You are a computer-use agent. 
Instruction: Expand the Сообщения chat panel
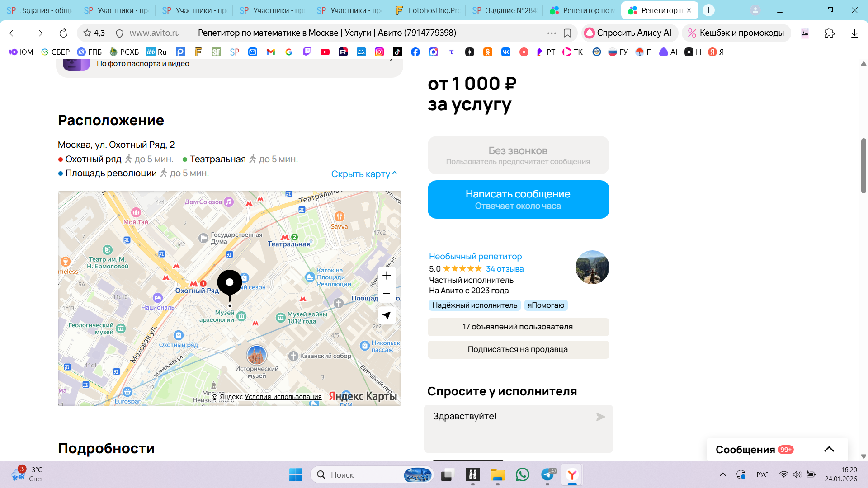tap(829, 449)
